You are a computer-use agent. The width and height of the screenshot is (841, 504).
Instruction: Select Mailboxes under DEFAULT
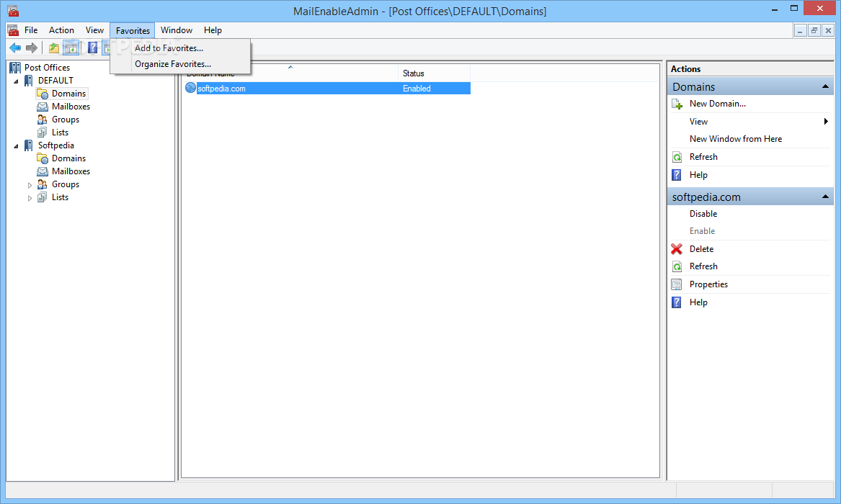click(71, 107)
